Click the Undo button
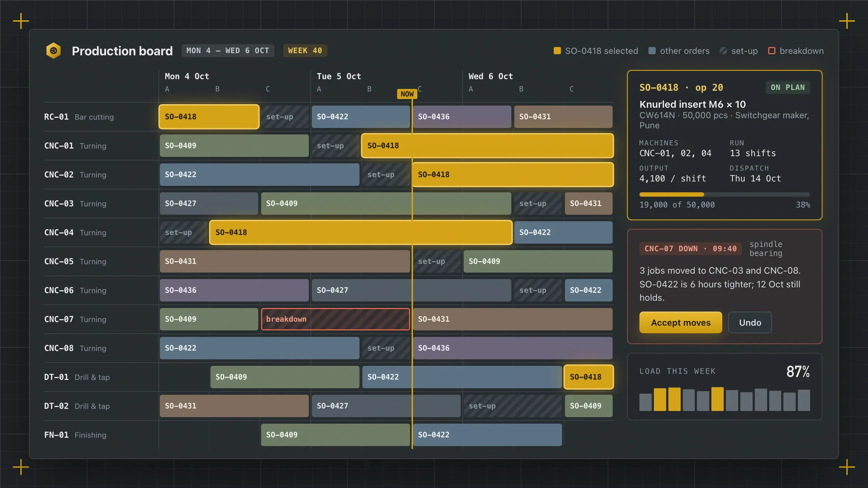 (750, 322)
